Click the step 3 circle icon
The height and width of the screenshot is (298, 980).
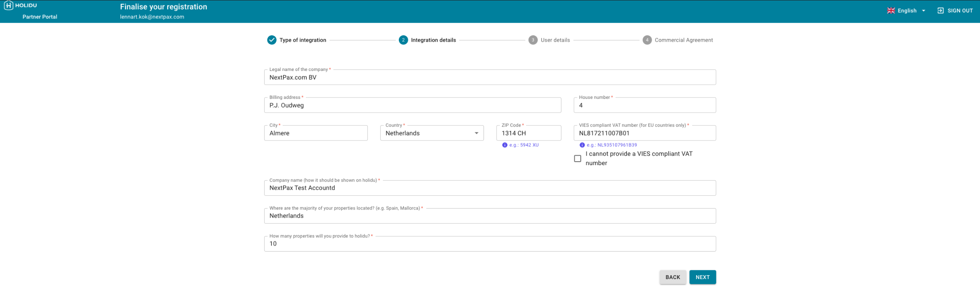pyautogui.click(x=533, y=40)
